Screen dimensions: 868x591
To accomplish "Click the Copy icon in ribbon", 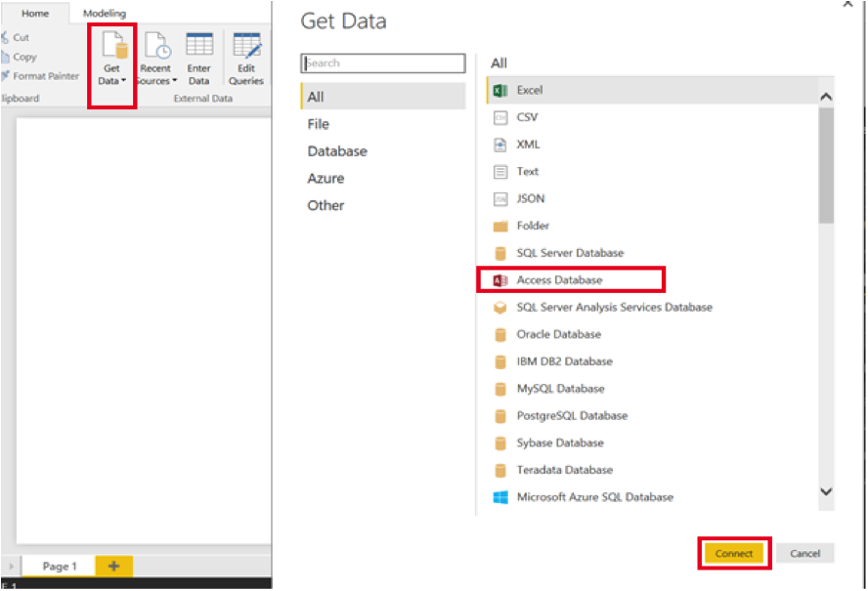I will click(x=5, y=57).
